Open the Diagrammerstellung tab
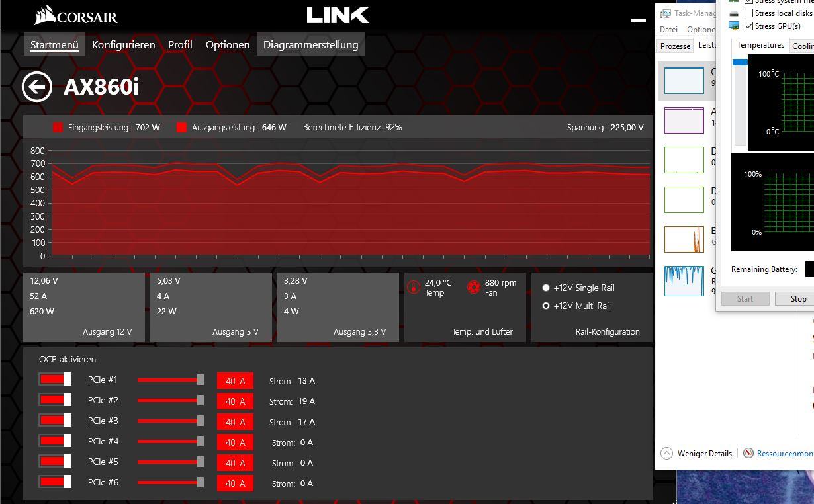 pyautogui.click(x=311, y=44)
